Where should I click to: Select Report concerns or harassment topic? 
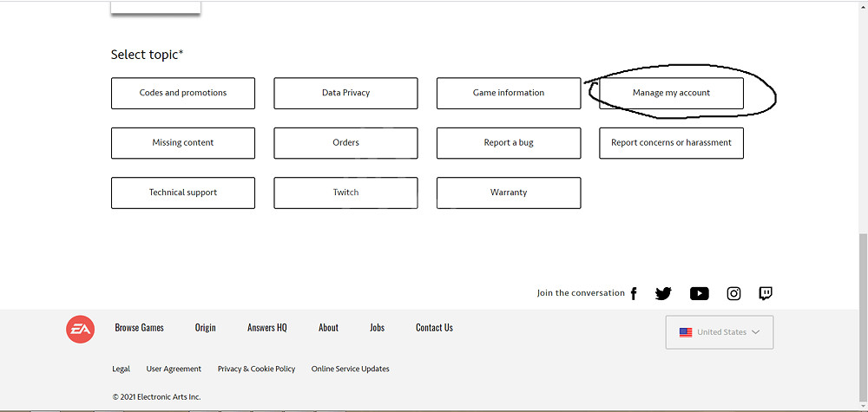(x=671, y=143)
